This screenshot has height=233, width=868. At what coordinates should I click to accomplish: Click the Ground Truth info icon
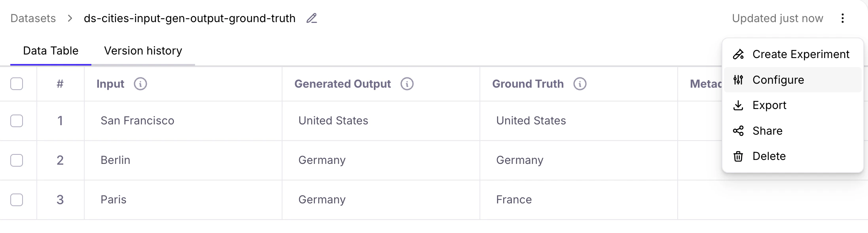click(579, 84)
